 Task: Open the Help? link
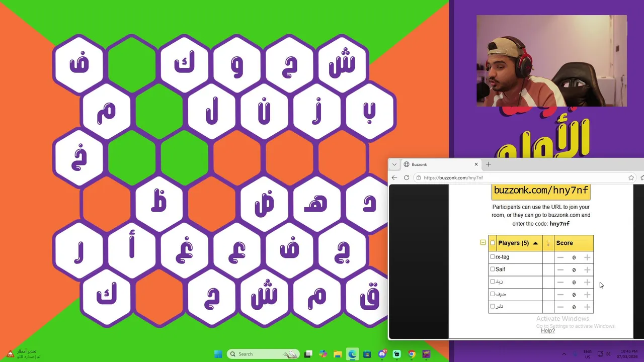[548, 330]
